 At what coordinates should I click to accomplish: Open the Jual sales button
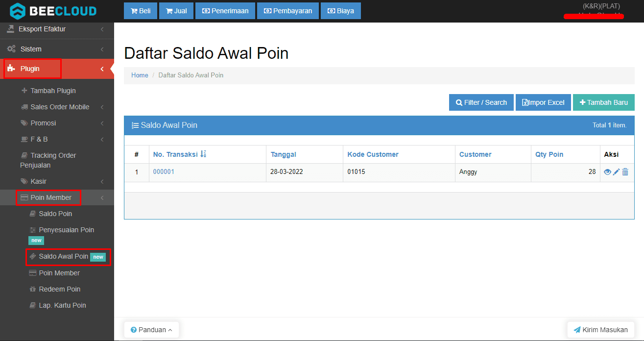176,11
